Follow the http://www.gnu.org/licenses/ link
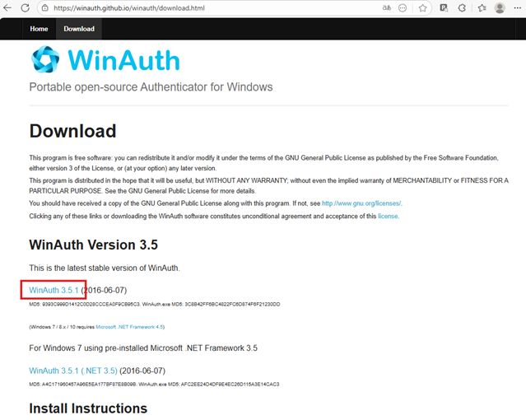Viewport: 526px width, 420px height. [361, 203]
